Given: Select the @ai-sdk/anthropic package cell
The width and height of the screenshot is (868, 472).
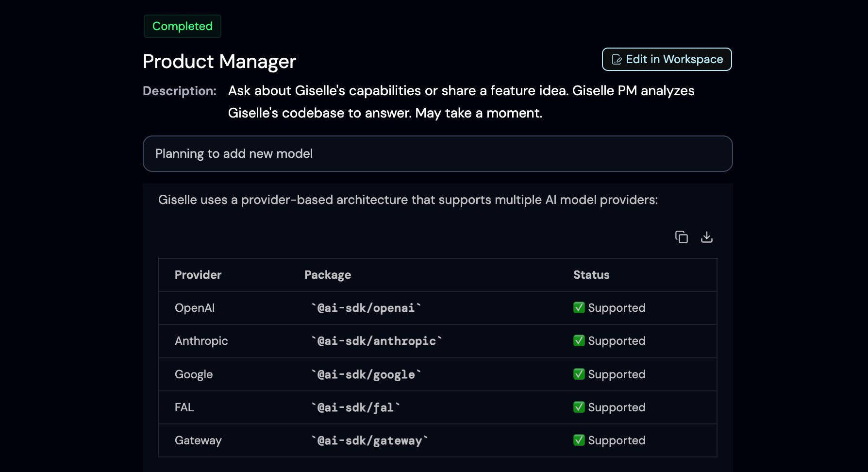Looking at the screenshot, I should point(377,341).
